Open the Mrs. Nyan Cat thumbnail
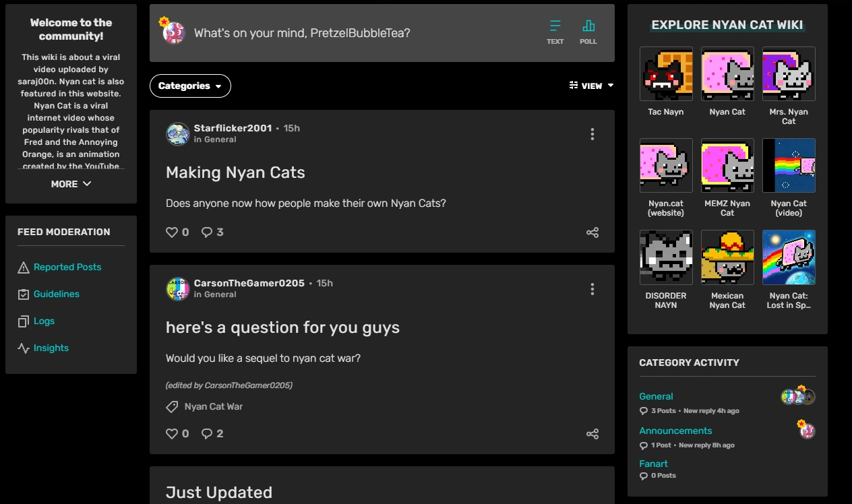Screen dimensions: 852x504 click(x=789, y=74)
